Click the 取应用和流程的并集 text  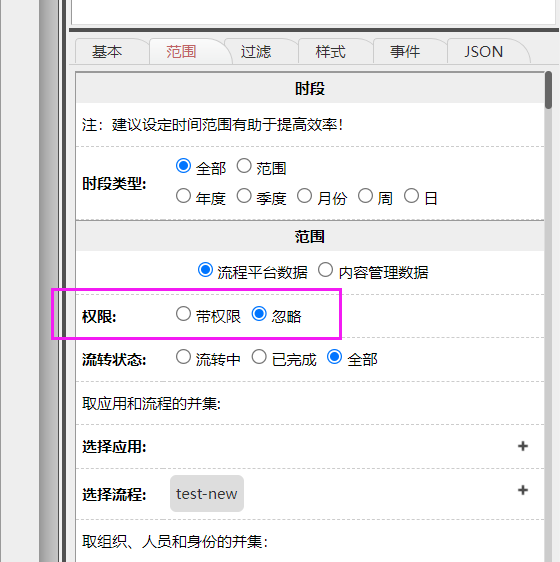(x=151, y=404)
